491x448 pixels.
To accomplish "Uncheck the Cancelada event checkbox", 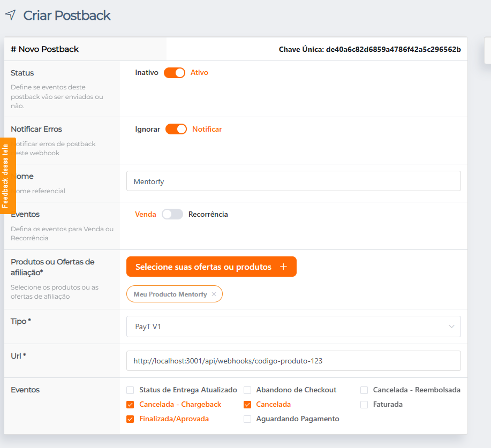I will pyautogui.click(x=247, y=405).
